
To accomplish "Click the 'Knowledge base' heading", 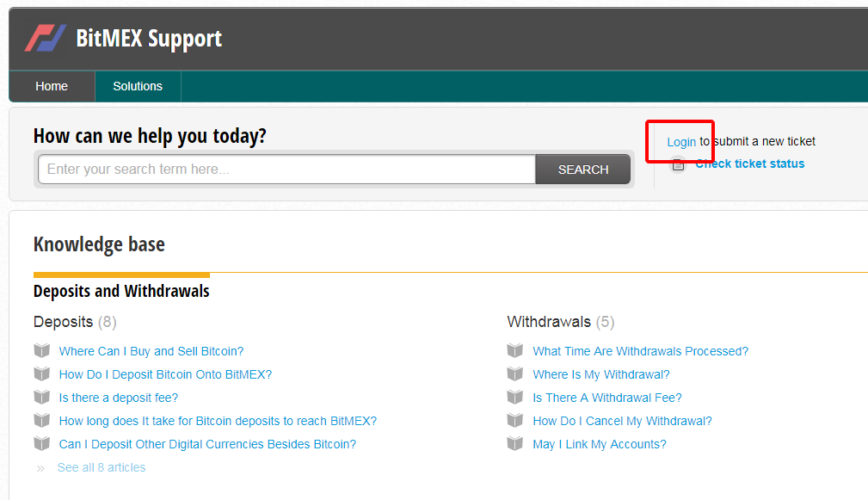I will tap(99, 244).
